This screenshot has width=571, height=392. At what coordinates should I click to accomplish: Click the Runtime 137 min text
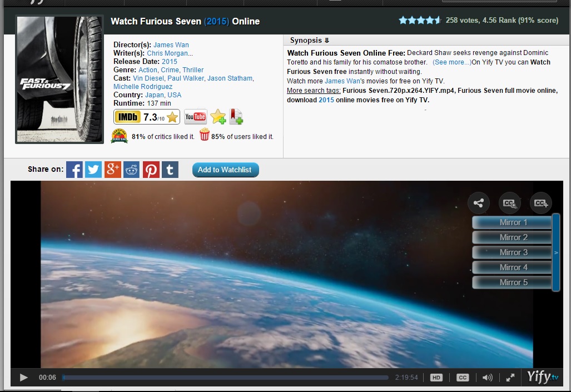tap(142, 103)
